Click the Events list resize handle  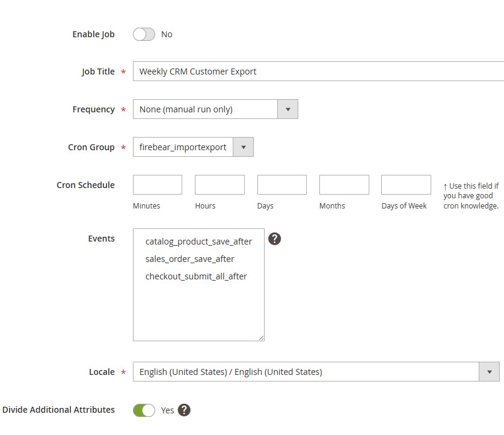click(x=261, y=338)
